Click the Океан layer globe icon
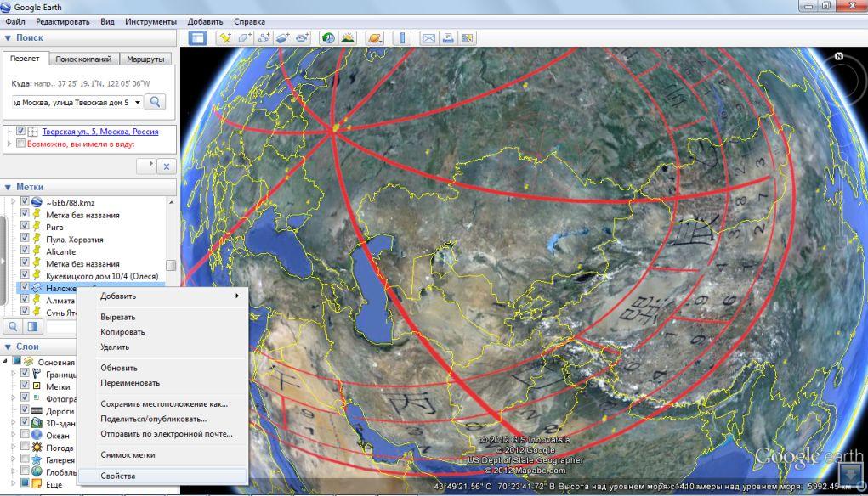868x496 pixels. pyautogui.click(x=37, y=435)
